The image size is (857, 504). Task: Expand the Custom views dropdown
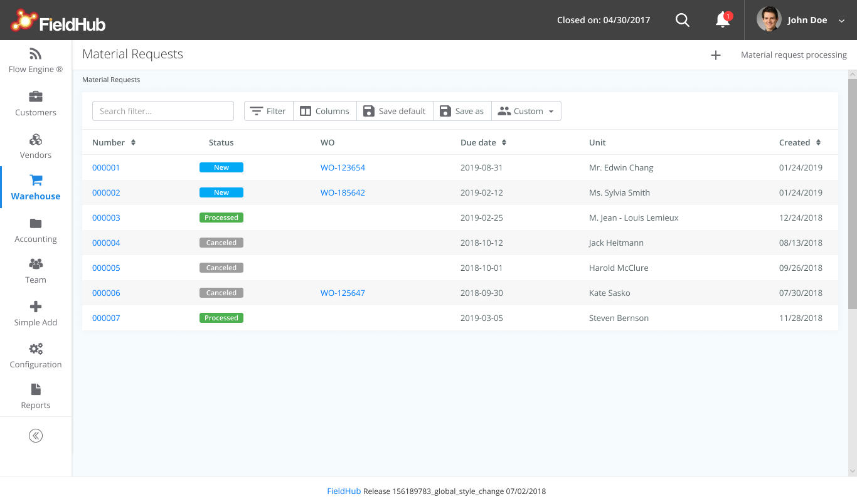pyautogui.click(x=526, y=111)
